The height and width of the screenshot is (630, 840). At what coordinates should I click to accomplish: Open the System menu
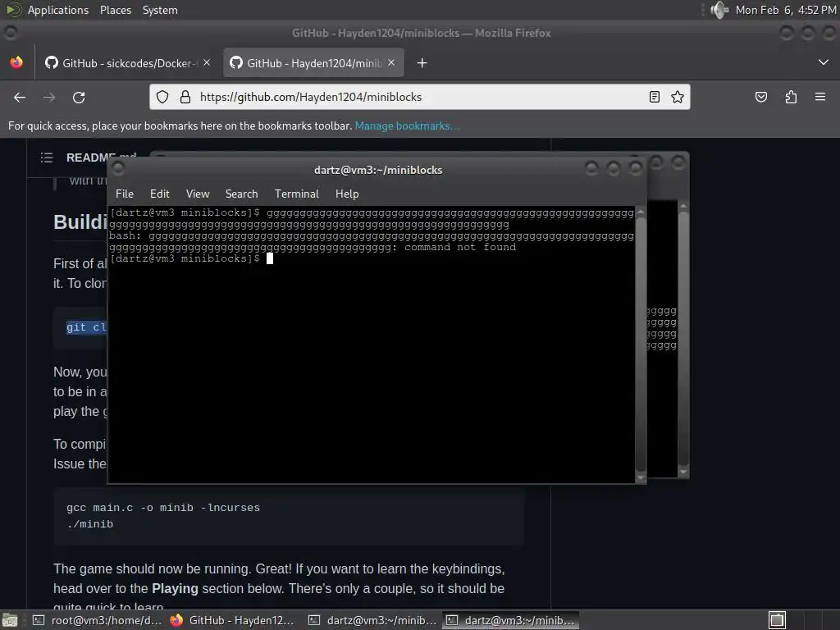coord(160,10)
